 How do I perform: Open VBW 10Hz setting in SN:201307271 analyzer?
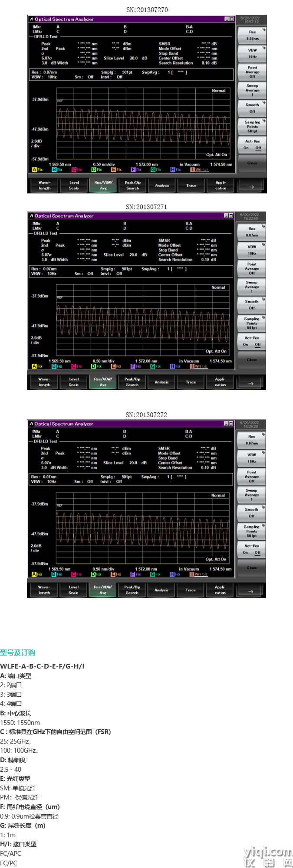[x=252, y=250]
